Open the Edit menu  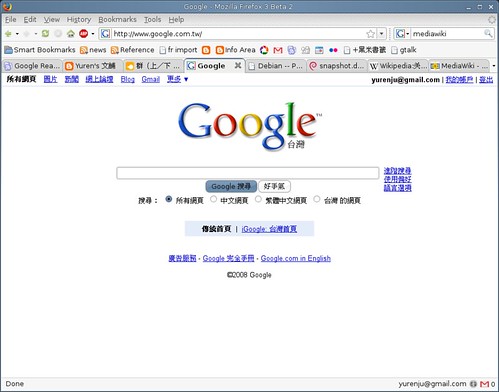[x=30, y=20]
